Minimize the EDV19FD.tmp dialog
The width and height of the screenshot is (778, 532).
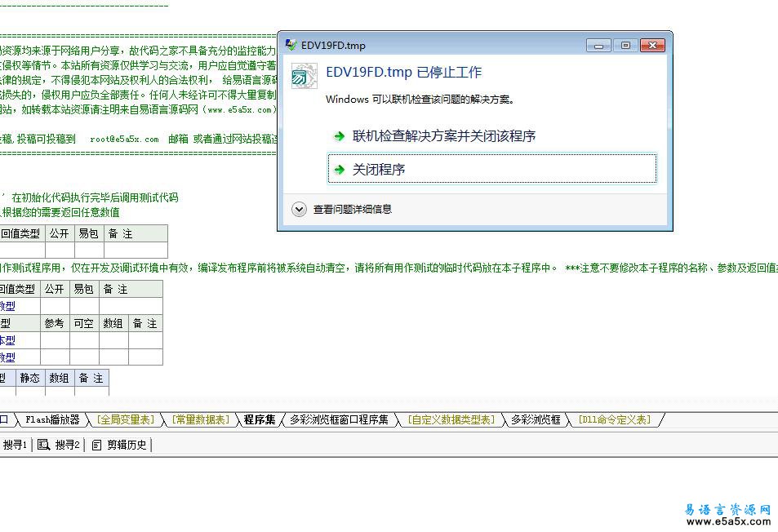click(598, 46)
